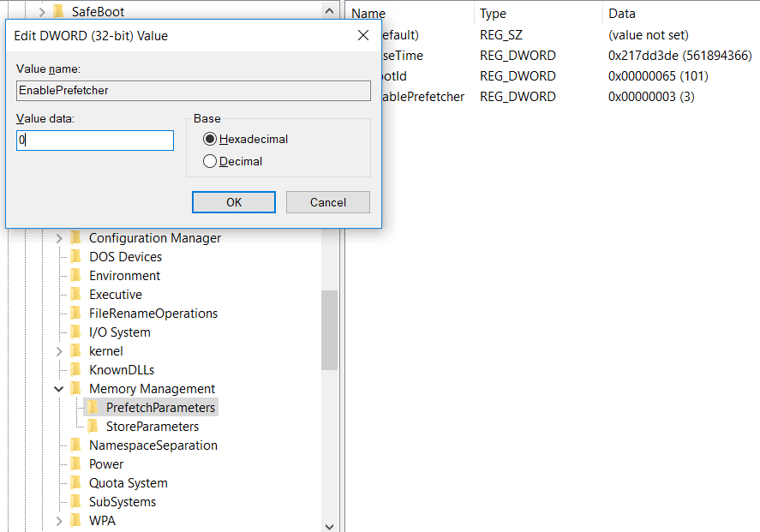Select the Environment key
This screenshot has height=532, width=760.
pyautogui.click(x=124, y=276)
